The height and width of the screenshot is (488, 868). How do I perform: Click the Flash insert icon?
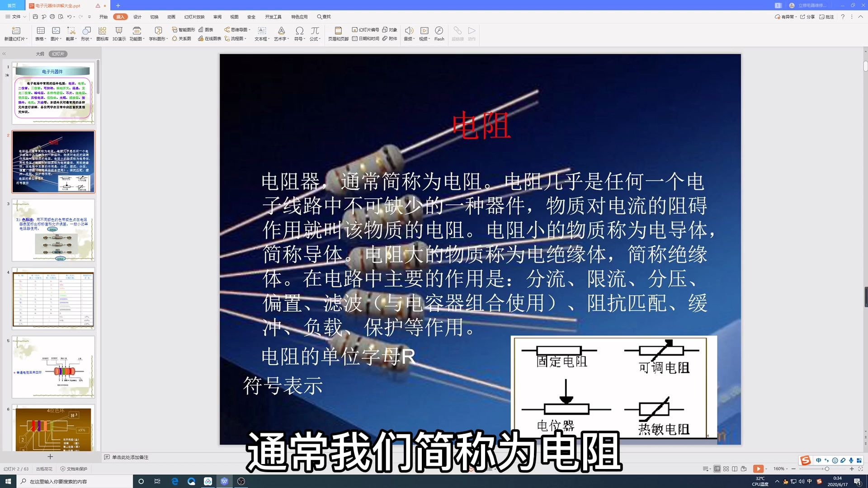[439, 33]
